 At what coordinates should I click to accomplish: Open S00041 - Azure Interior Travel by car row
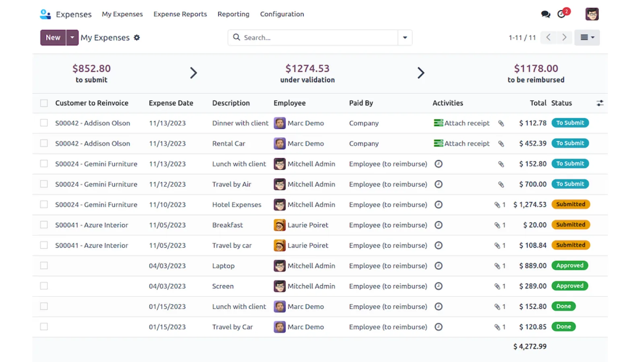click(320, 245)
